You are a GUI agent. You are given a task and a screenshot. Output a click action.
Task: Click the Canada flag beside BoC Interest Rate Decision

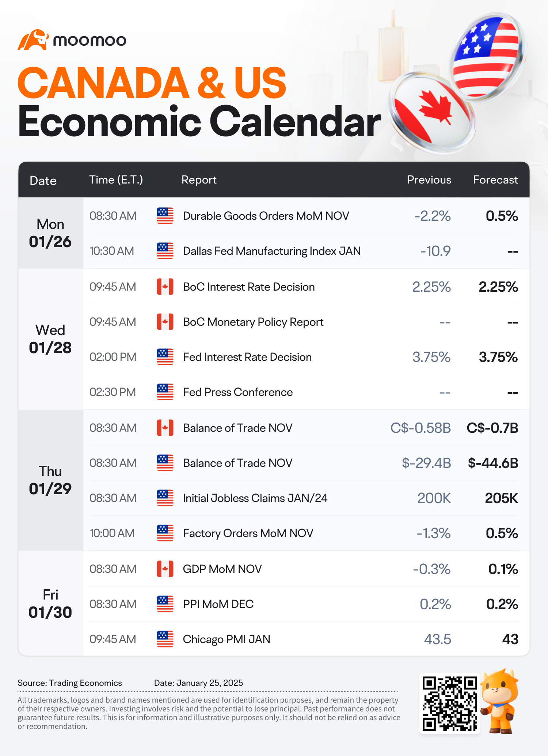point(165,287)
